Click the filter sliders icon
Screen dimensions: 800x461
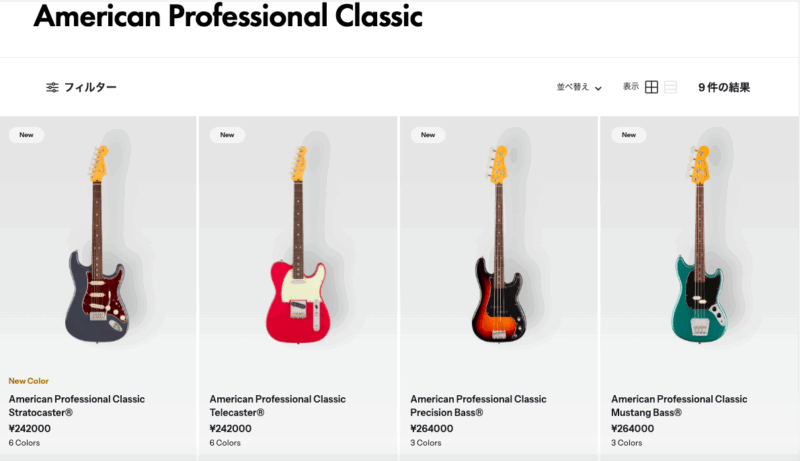52,87
